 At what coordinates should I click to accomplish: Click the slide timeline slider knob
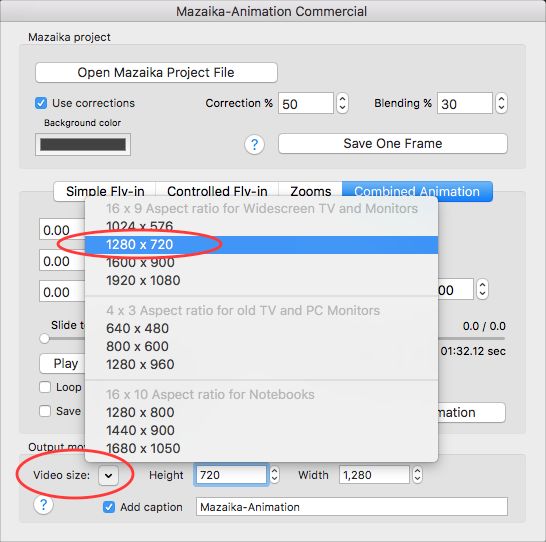click(x=45, y=338)
